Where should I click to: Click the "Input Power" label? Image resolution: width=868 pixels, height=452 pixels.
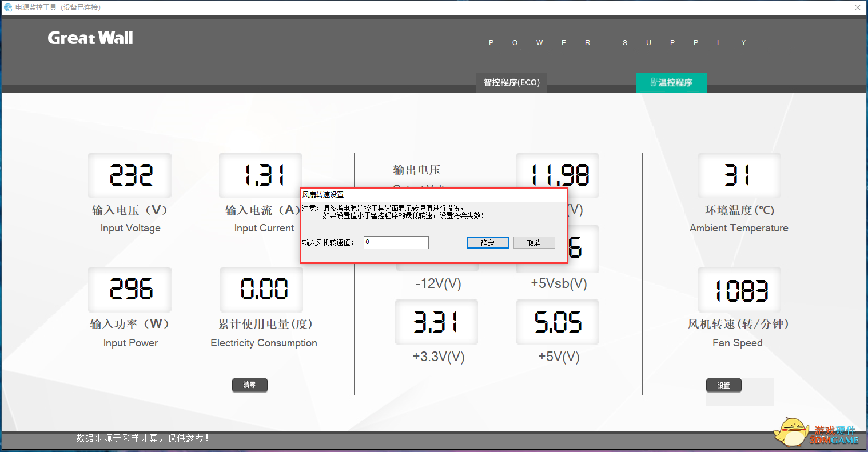(x=130, y=343)
